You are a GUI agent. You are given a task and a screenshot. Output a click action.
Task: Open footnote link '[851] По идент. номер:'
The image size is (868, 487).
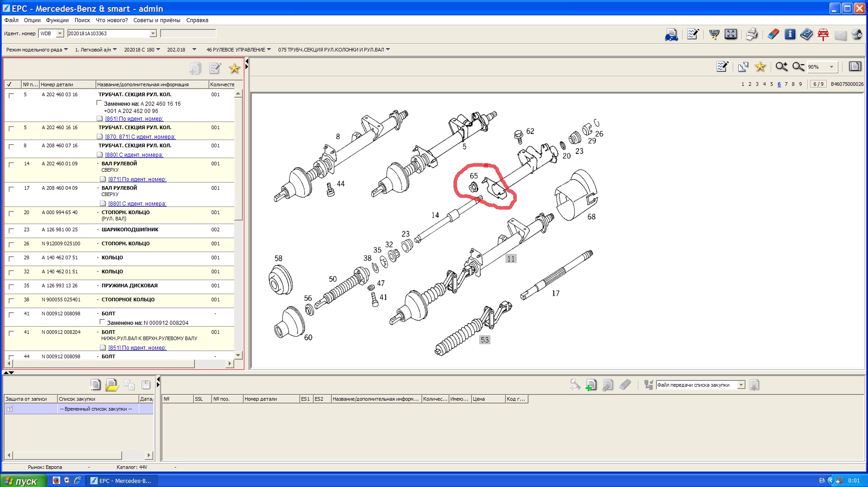coord(137,348)
